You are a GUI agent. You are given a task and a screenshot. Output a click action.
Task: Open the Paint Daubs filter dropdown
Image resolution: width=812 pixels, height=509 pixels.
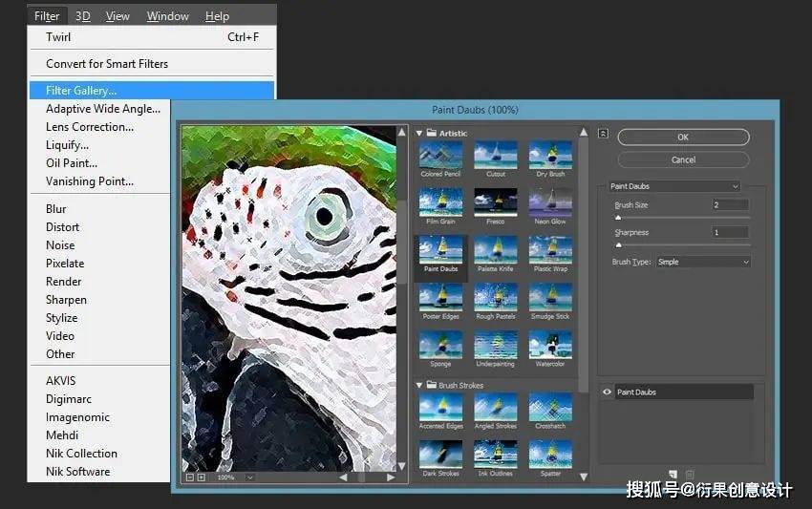(674, 186)
